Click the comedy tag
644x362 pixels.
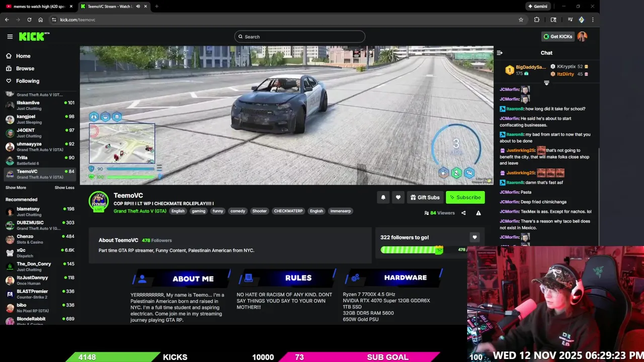(x=237, y=211)
